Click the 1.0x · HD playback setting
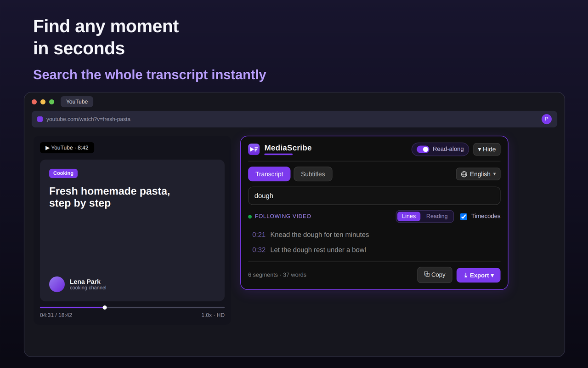Viewport: 588px width, 368px height. tap(213, 315)
